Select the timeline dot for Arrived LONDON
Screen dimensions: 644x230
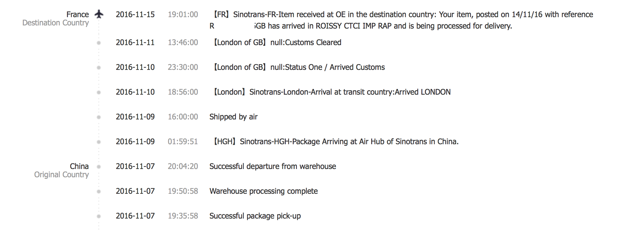click(99, 92)
